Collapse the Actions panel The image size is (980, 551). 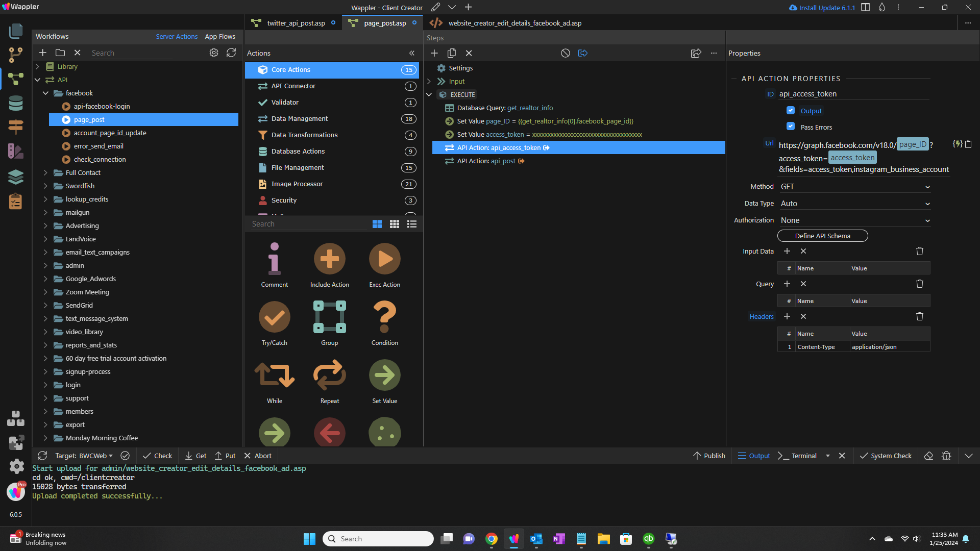(412, 53)
